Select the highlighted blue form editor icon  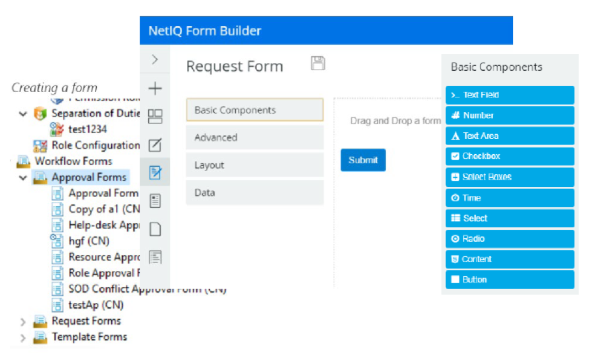click(x=155, y=172)
